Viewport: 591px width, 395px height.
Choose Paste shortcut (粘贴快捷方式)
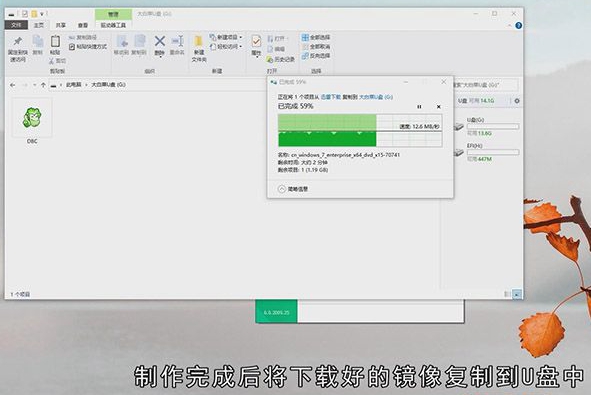tap(88, 47)
